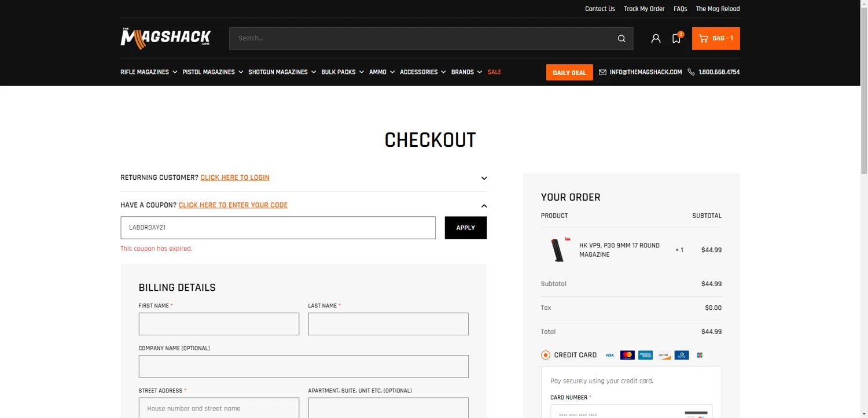The image size is (868, 418).
Task: Apply the coupon code
Action: [466, 228]
